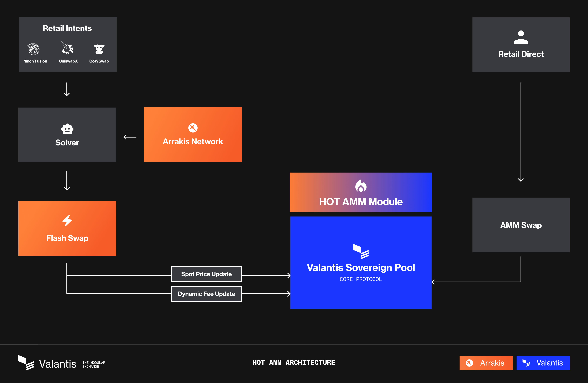Click the HOT AMM Module title

click(361, 202)
